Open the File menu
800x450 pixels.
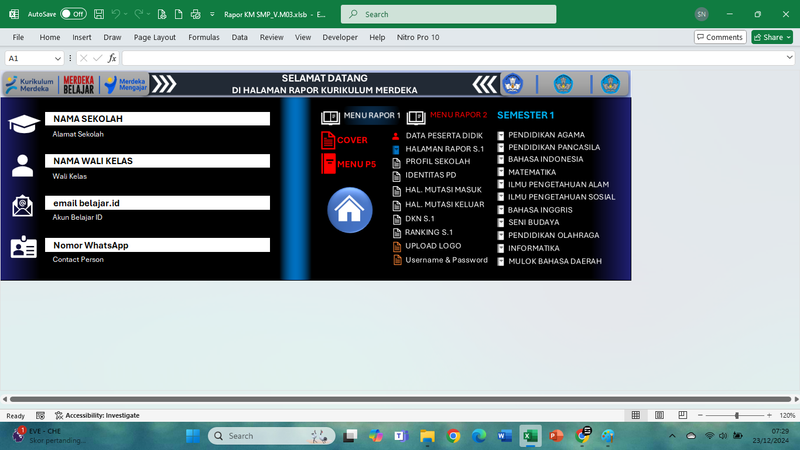tap(18, 37)
